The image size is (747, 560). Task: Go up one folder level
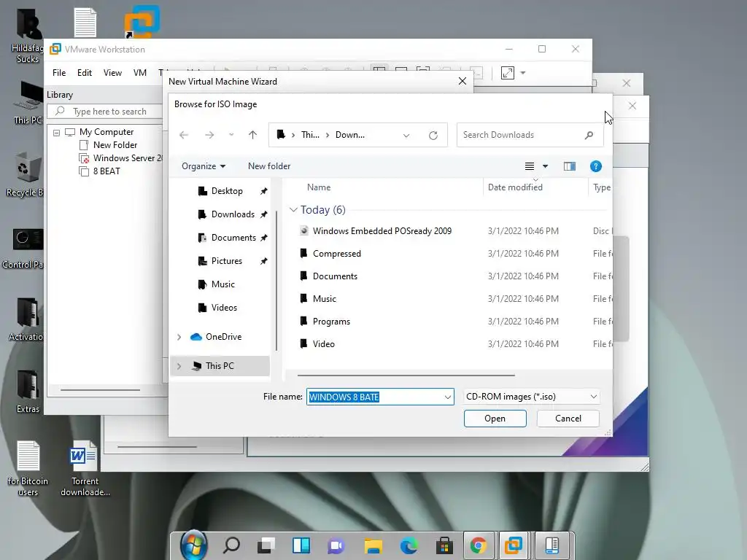coord(252,135)
